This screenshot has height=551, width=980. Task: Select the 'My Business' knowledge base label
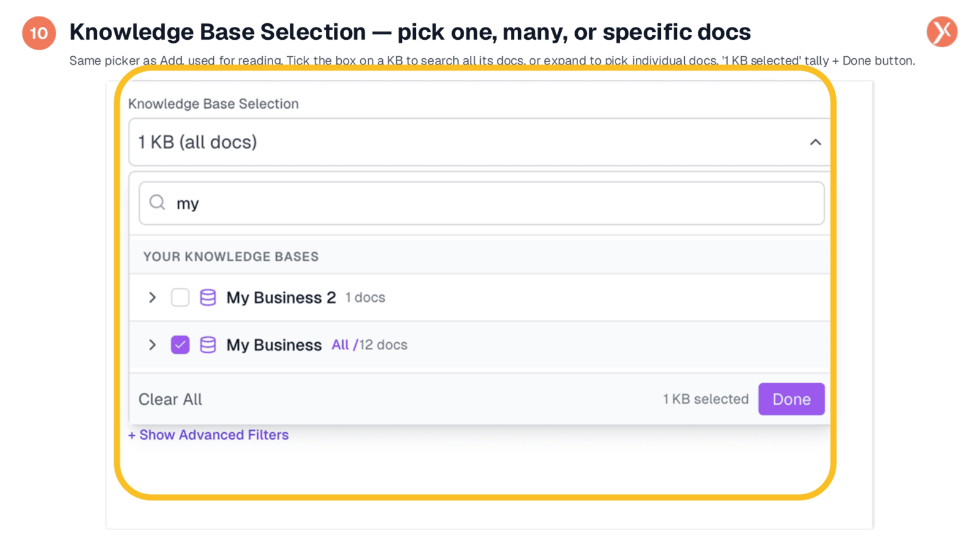tap(274, 345)
